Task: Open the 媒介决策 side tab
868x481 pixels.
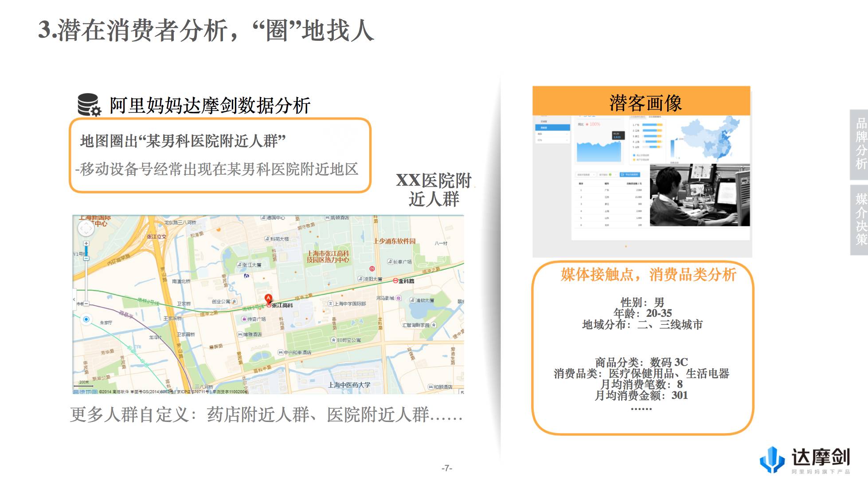Action: point(860,219)
